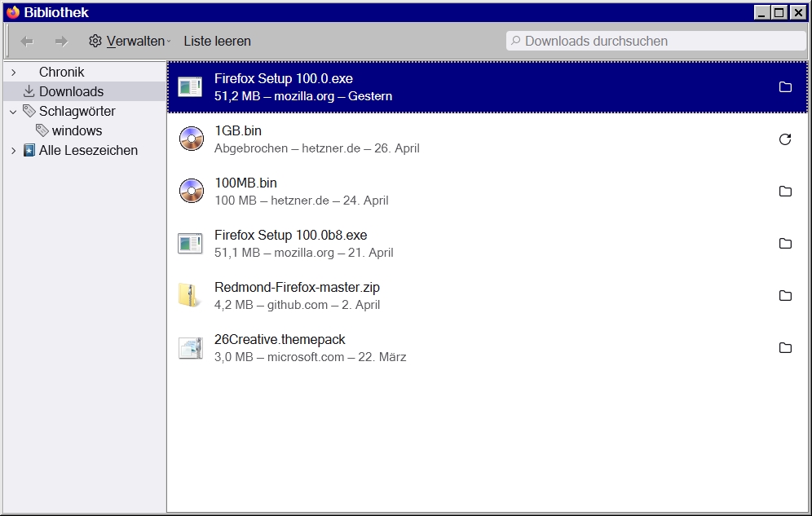This screenshot has width=812, height=516.
Task: Select Schlagwörter in the sidebar
Action: coord(77,112)
